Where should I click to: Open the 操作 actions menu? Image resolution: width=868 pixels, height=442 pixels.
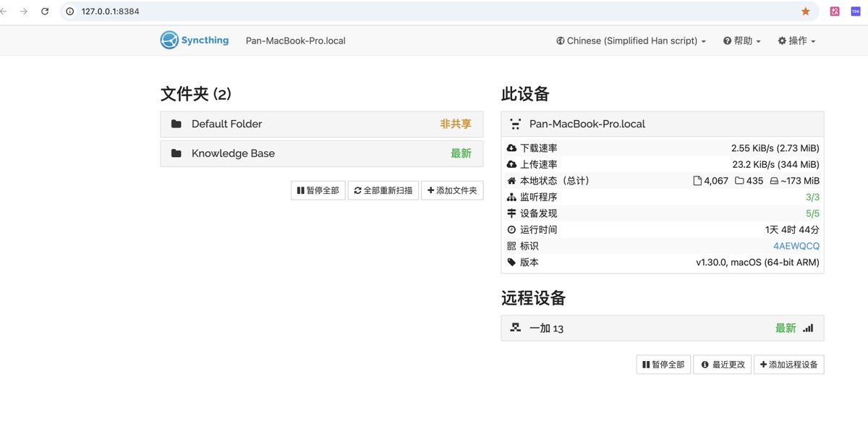coord(796,41)
